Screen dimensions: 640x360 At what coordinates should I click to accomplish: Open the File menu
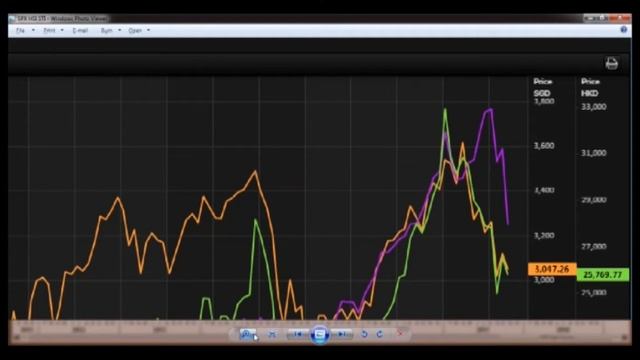[x=20, y=31]
